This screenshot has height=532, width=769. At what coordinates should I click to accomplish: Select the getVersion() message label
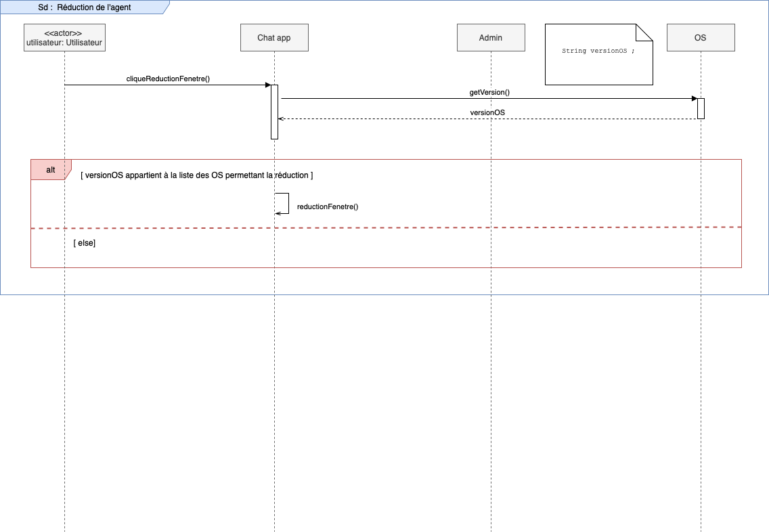(x=489, y=92)
